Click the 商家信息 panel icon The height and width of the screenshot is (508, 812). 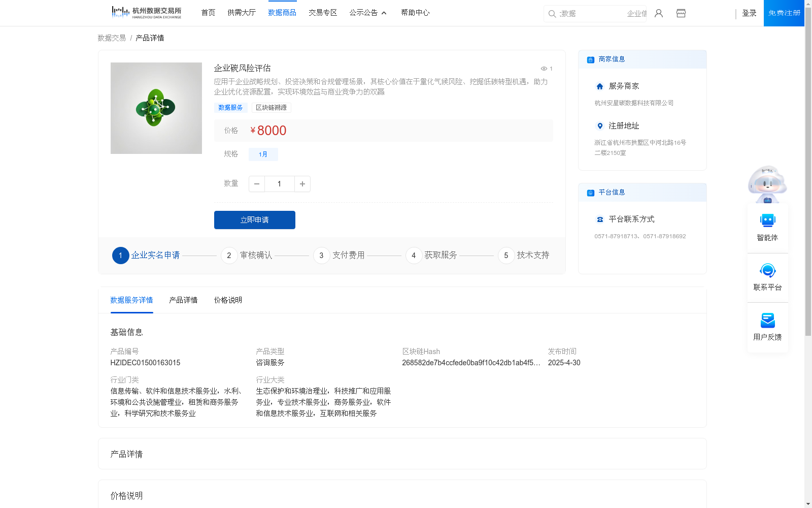(x=591, y=60)
